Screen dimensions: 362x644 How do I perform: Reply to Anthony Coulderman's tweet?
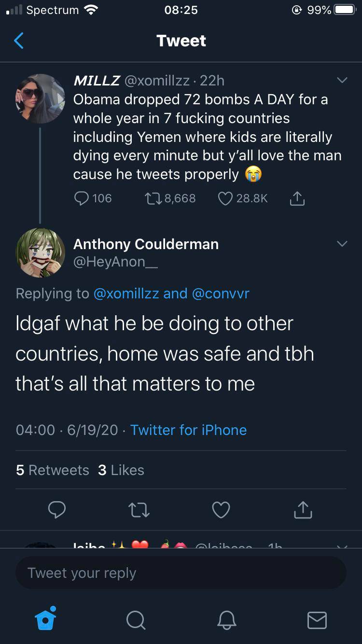click(57, 510)
